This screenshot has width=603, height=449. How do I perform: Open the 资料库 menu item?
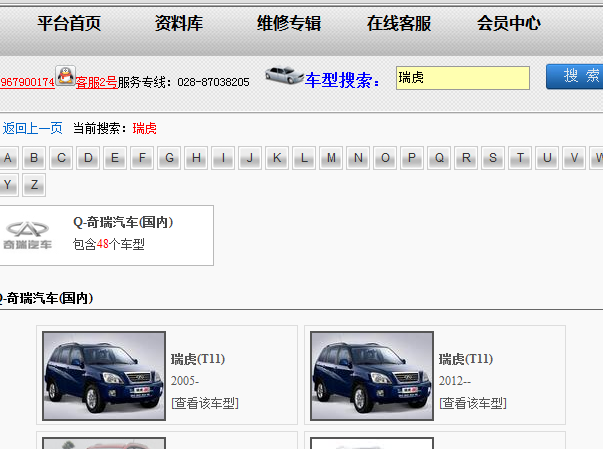tap(179, 23)
